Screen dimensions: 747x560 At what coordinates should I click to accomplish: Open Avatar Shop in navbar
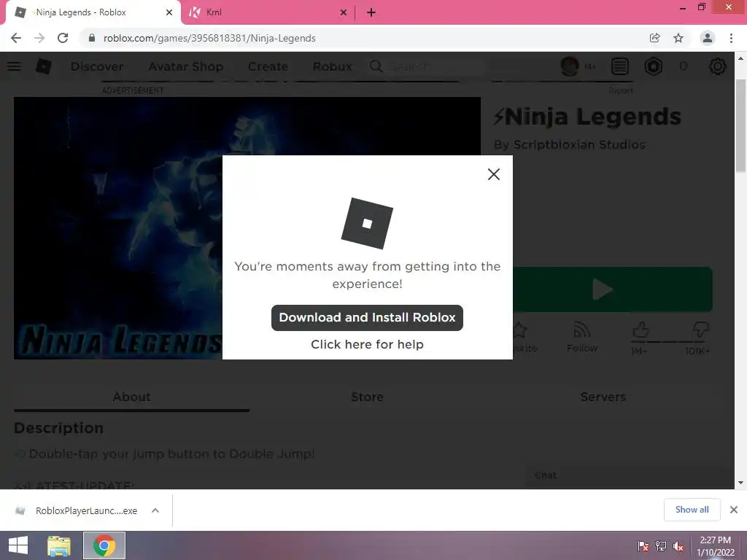click(x=186, y=66)
